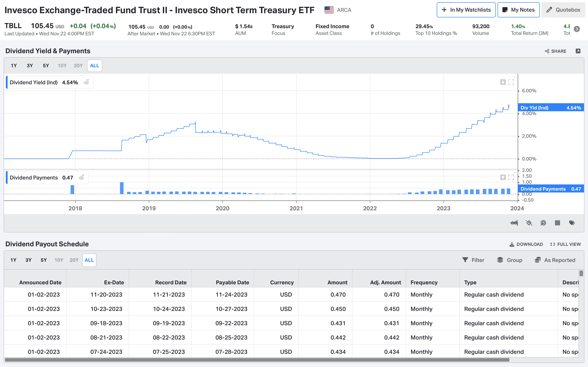Toggle the crossed-out events marker icon

pos(529,223)
